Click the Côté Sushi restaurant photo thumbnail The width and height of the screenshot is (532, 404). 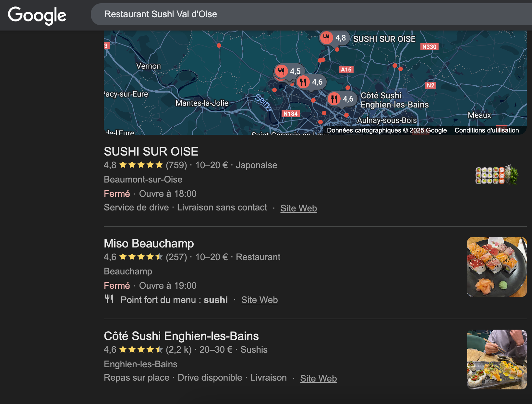tap(497, 360)
